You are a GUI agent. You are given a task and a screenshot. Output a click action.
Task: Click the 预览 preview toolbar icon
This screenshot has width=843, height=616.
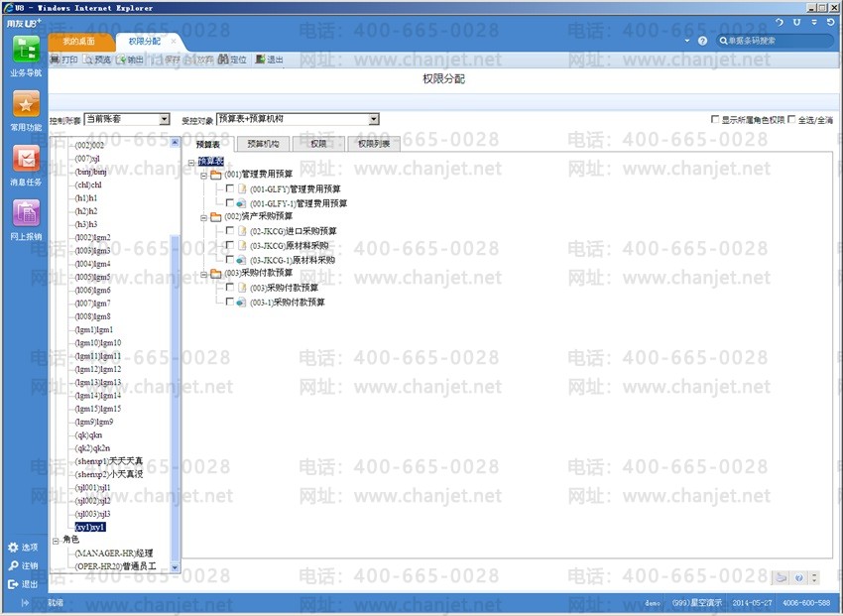[x=88, y=60]
